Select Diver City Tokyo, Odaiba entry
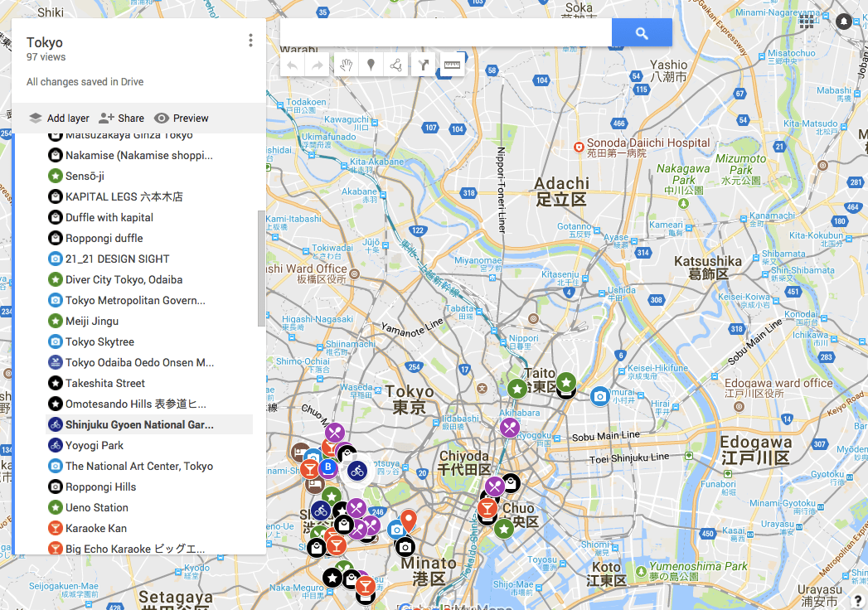 (x=149, y=279)
